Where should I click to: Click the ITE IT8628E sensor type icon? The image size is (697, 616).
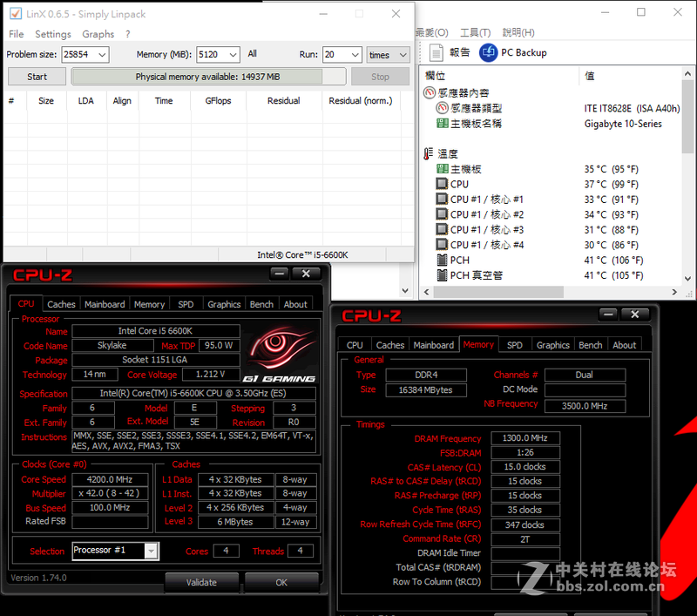tap(443, 109)
